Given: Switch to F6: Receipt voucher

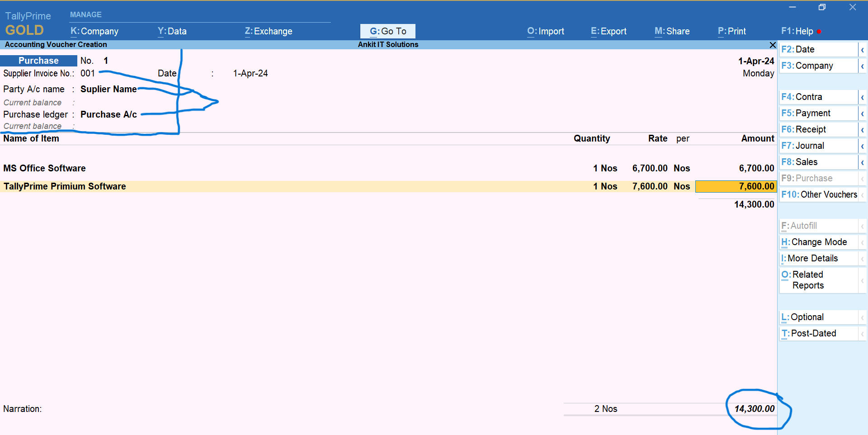Looking at the screenshot, I should 818,129.
